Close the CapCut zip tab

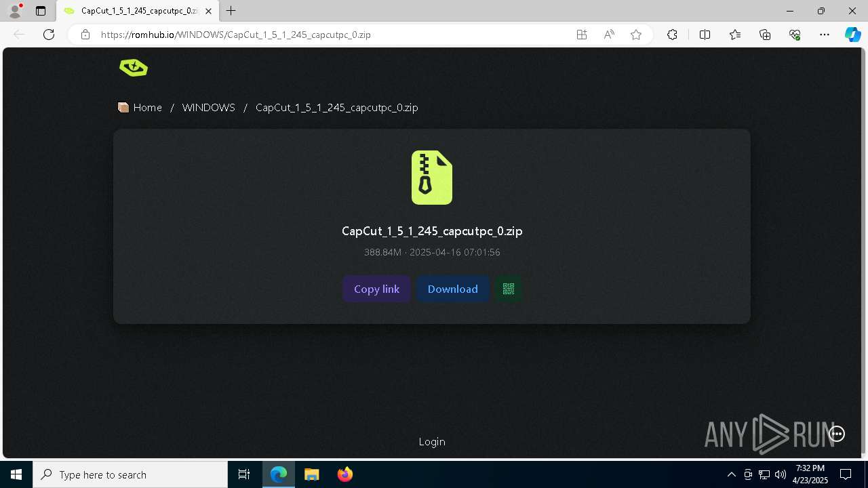click(x=209, y=11)
